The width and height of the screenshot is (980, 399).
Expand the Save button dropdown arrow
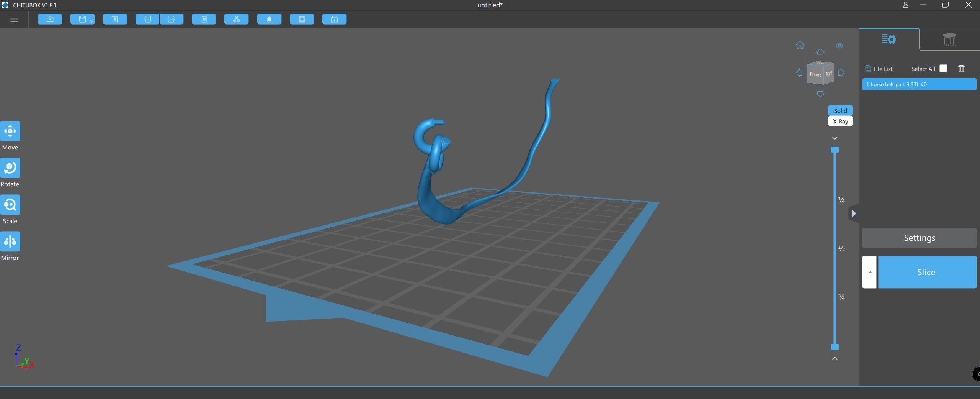[91, 21]
